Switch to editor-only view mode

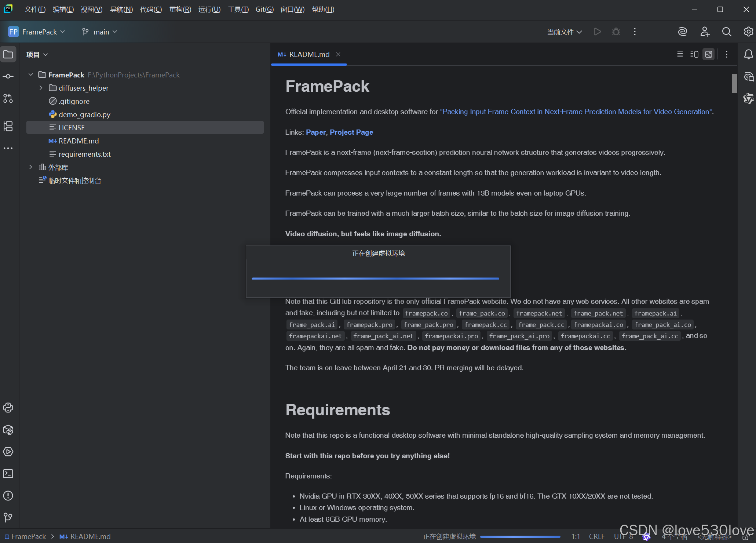[680, 54]
